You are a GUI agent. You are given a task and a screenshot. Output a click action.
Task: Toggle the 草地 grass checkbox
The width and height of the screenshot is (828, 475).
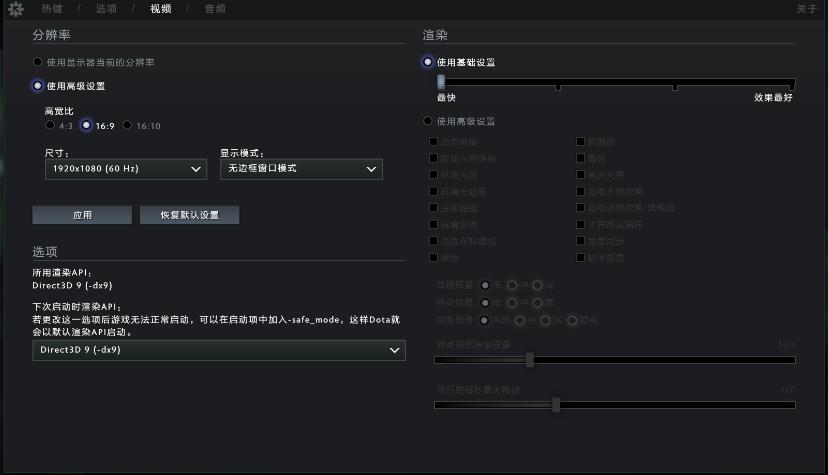434,258
